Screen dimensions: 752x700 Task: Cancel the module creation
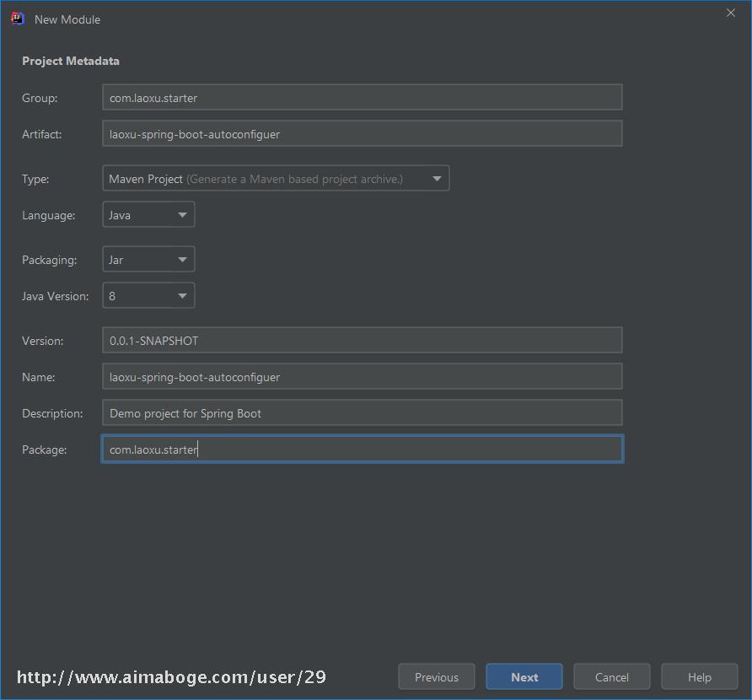pos(611,677)
